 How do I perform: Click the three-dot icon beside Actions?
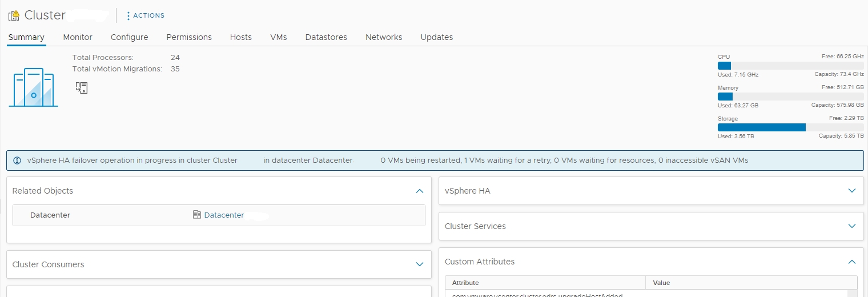tap(128, 15)
